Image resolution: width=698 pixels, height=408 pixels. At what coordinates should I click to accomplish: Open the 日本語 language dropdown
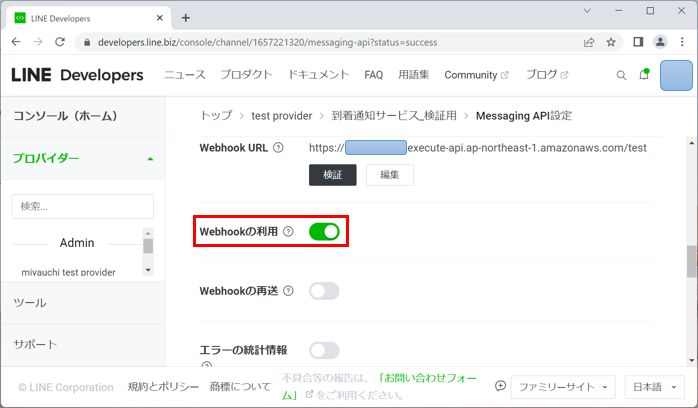click(x=654, y=387)
